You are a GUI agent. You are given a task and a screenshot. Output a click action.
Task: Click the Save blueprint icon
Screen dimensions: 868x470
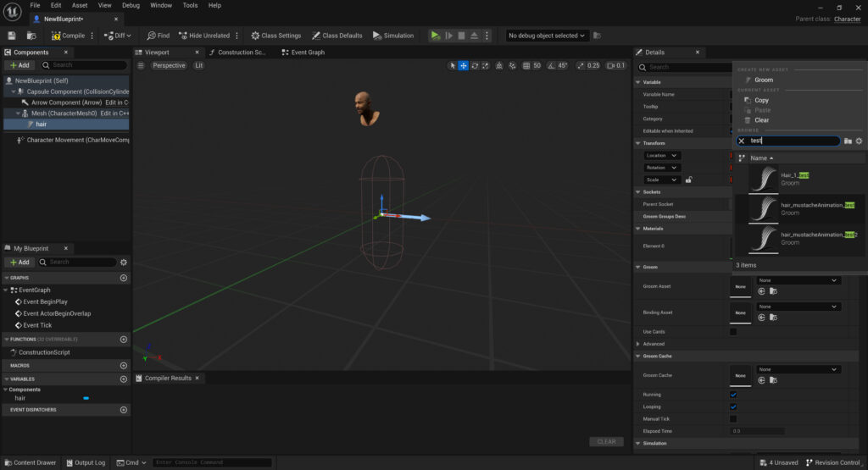click(x=12, y=36)
